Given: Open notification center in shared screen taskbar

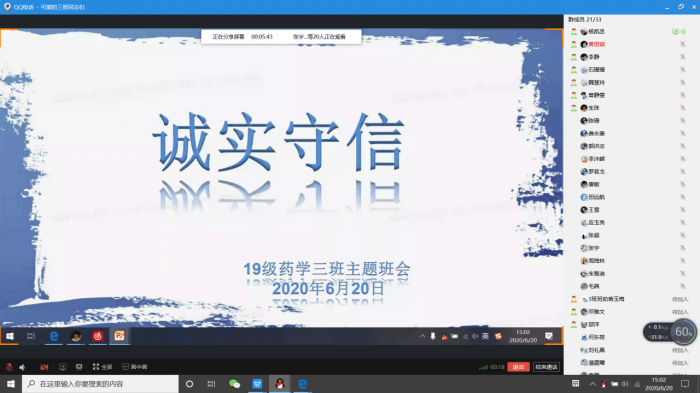Looking at the screenshot, I should click(x=549, y=336).
